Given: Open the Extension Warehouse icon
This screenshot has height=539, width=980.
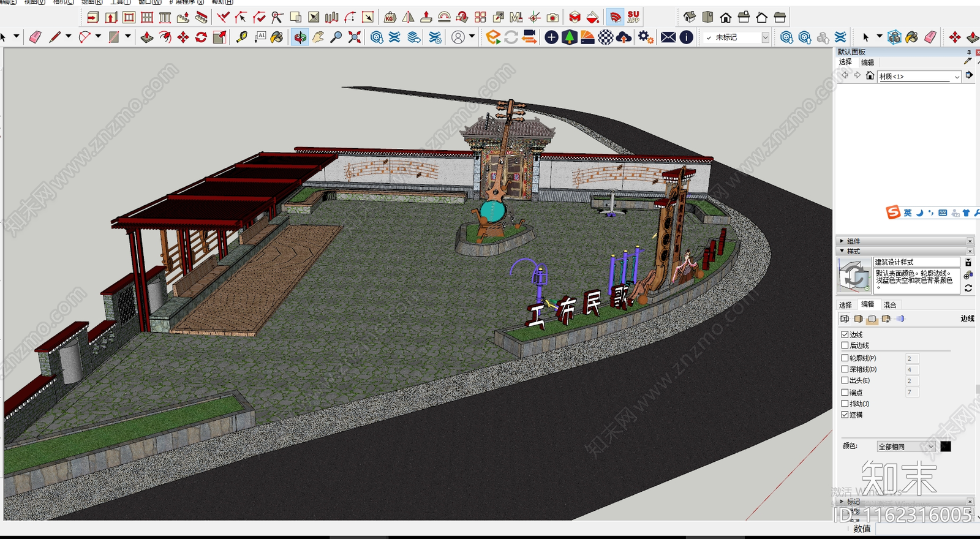Looking at the screenshot, I should (x=394, y=37).
